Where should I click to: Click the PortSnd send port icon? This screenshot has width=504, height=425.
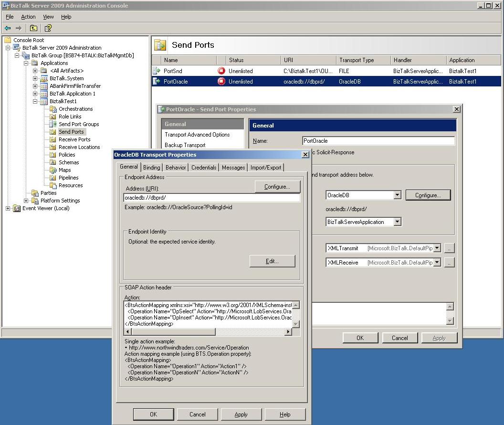point(157,71)
